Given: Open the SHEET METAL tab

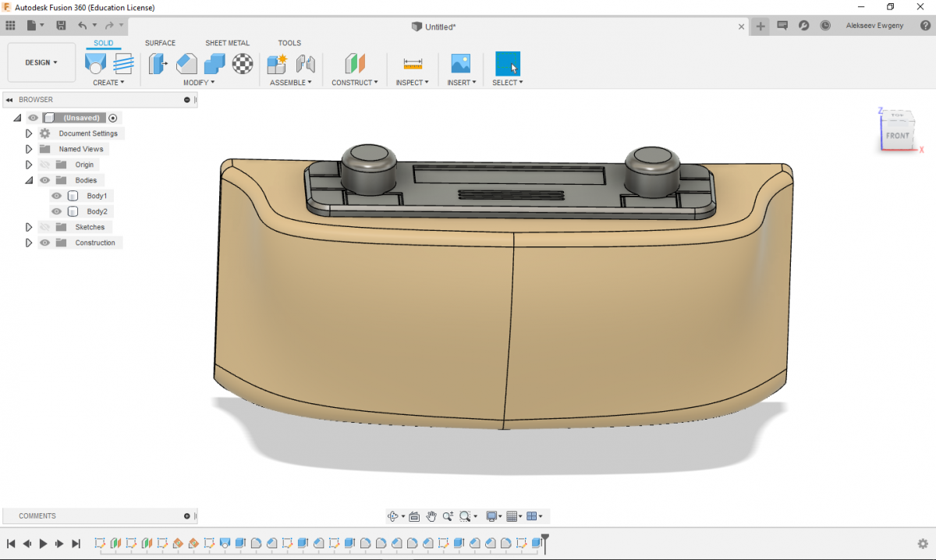Looking at the screenshot, I should [227, 43].
